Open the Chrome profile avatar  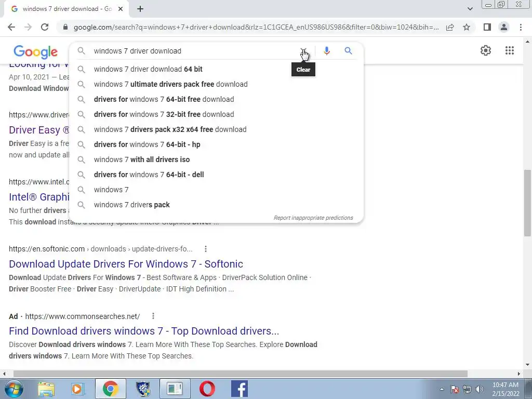tap(504, 27)
